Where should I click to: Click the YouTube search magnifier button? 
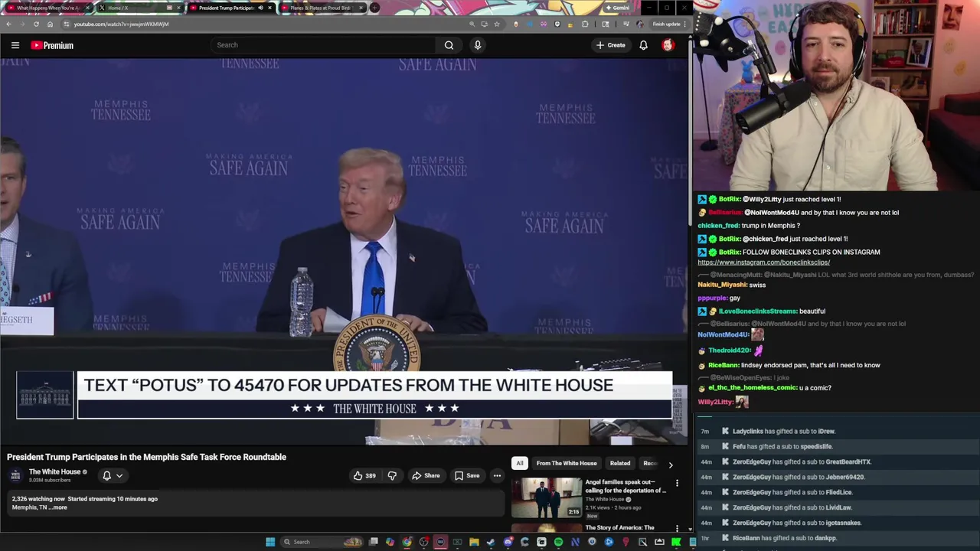(x=449, y=45)
